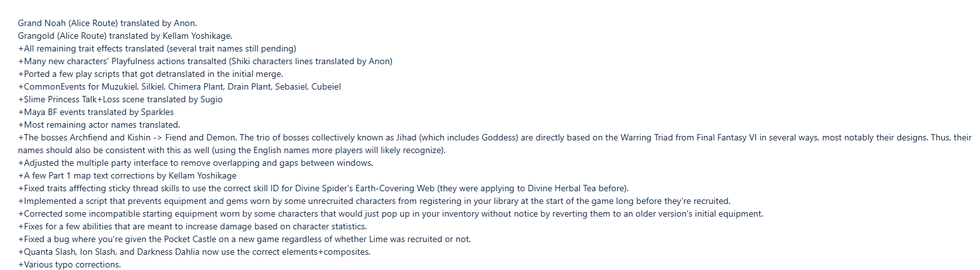Image resolution: width=980 pixels, height=270 pixels.
Task: Click the multiple party interface adjustment line
Action: tap(195, 163)
